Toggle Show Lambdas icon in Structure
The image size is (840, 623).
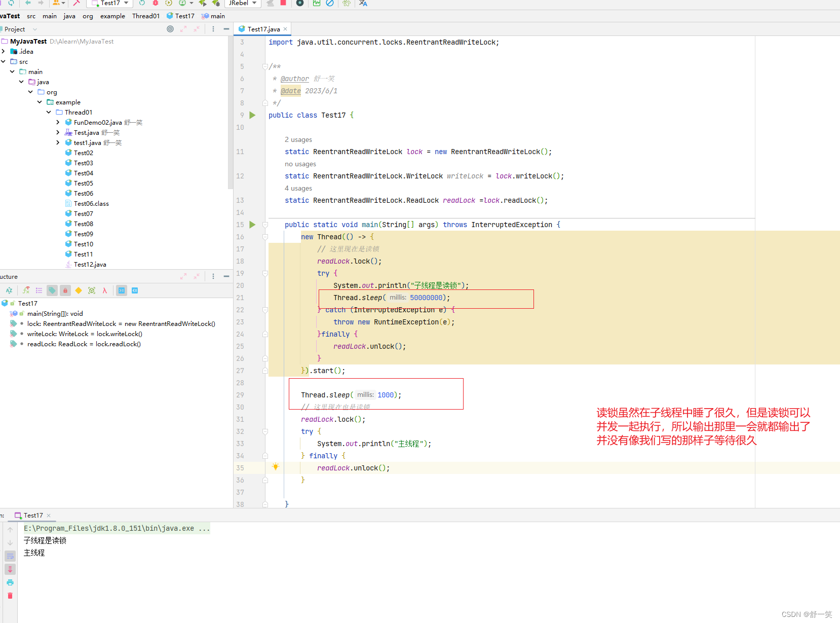point(105,290)
